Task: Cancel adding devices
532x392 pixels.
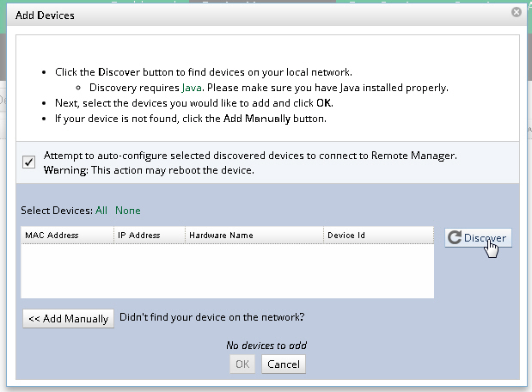Action: [283, 364]
